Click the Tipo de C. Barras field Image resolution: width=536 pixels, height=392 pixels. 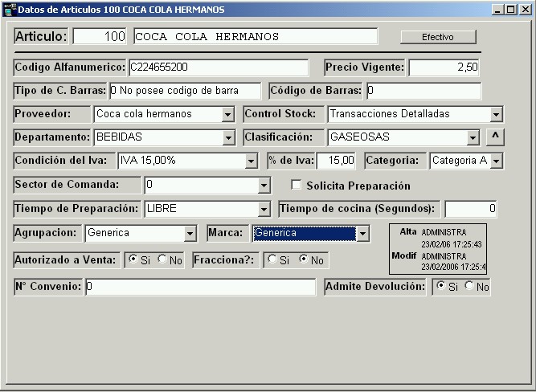[x=186, y=91]
